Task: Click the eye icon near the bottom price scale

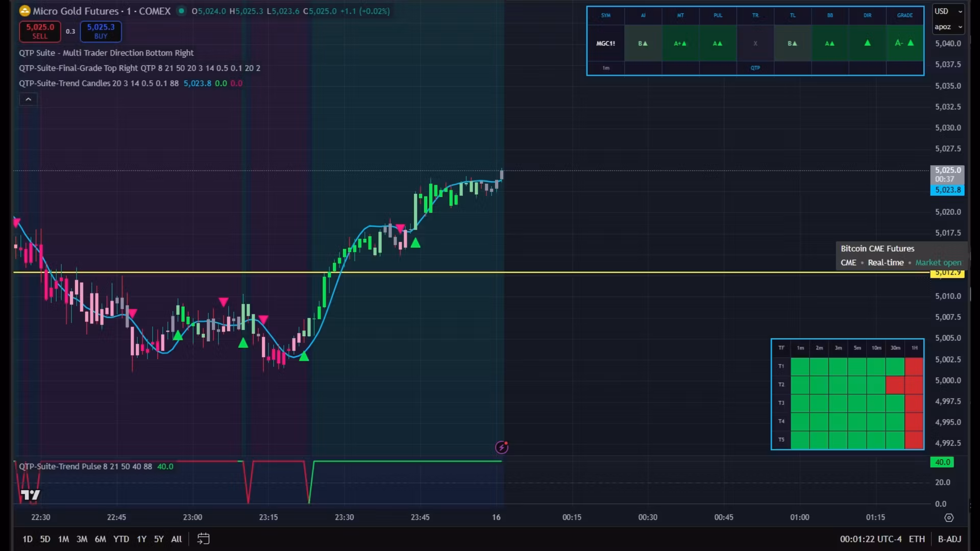Action: (x=949, y=517)
